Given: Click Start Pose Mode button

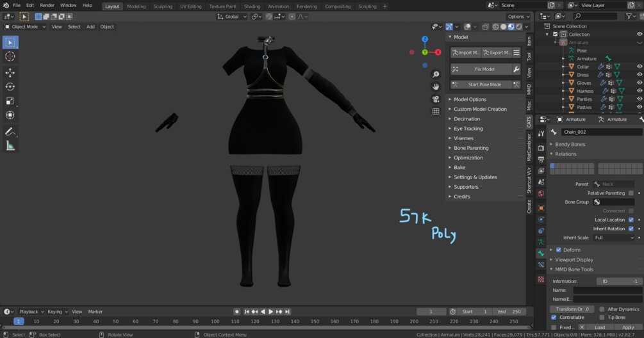Looking at the screenshot, I should (484, 84).
